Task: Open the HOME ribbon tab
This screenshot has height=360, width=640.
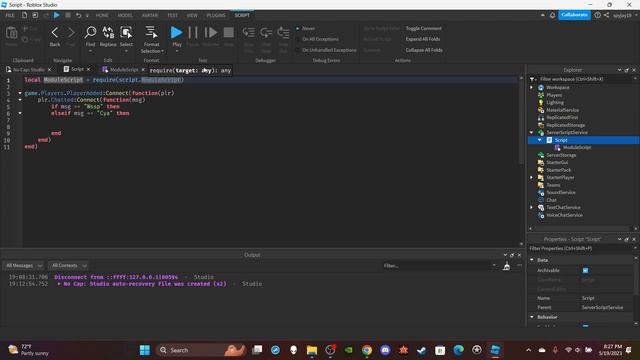Action: click(x=102, y=16)
